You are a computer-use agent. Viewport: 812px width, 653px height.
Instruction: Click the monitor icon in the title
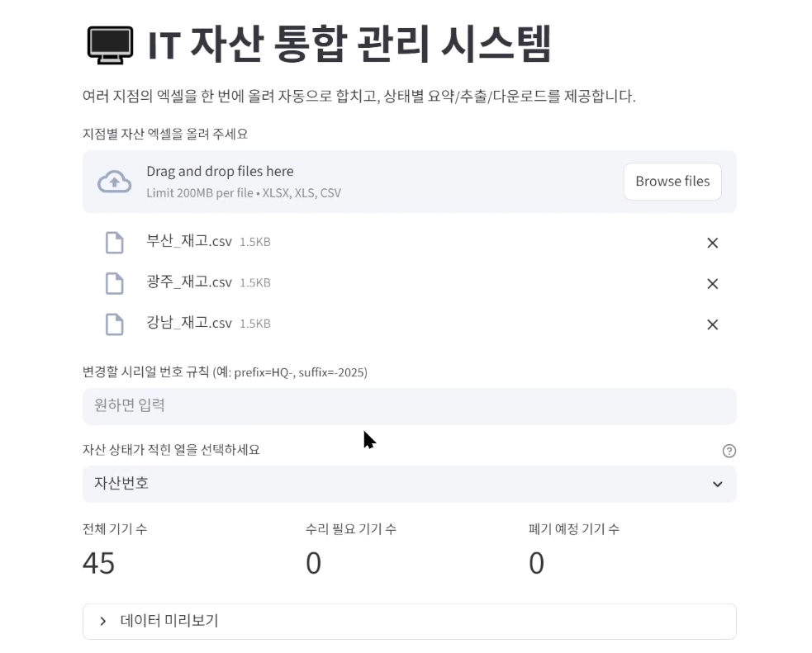[x=111, y=45]
